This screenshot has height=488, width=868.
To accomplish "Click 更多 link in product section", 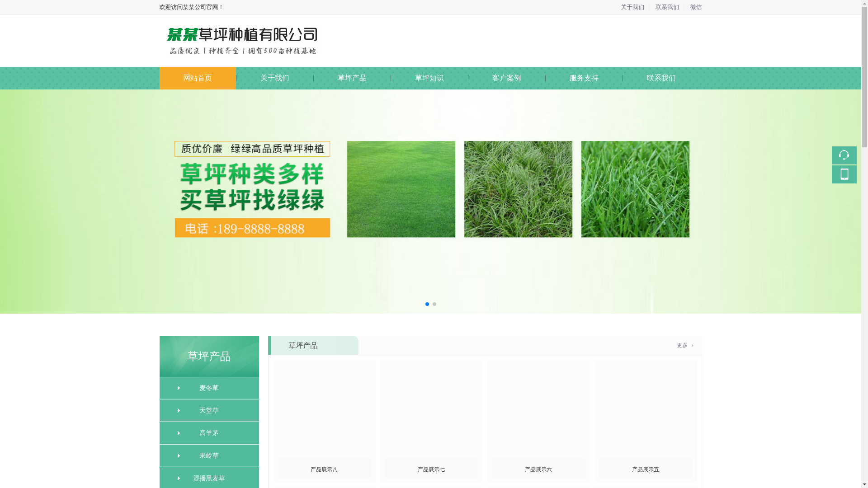I will [685, 345].
